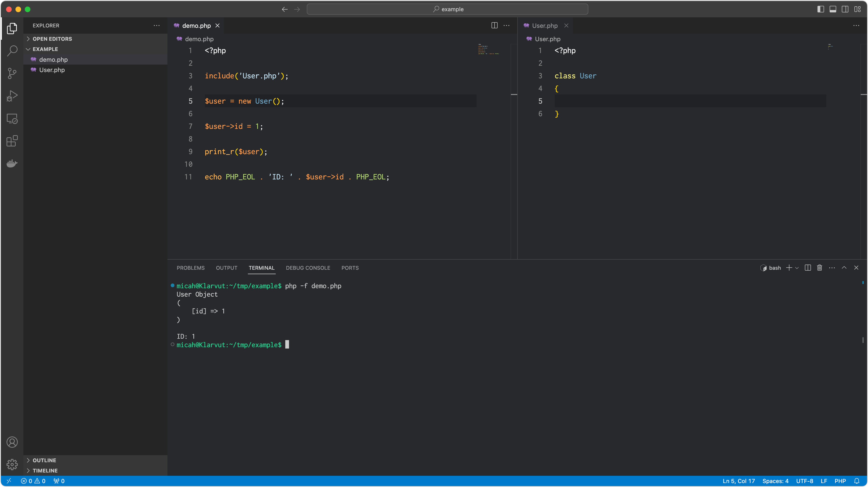Kill the active terminal with trash icon
Viewport: 868px width, 487px height.
(x=819, y=268)
